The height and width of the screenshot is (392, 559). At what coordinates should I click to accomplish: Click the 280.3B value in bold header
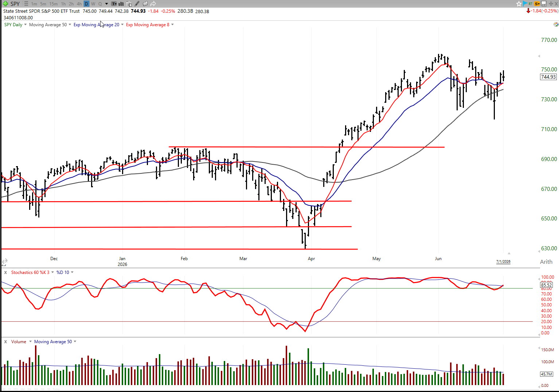pos(185,11)
